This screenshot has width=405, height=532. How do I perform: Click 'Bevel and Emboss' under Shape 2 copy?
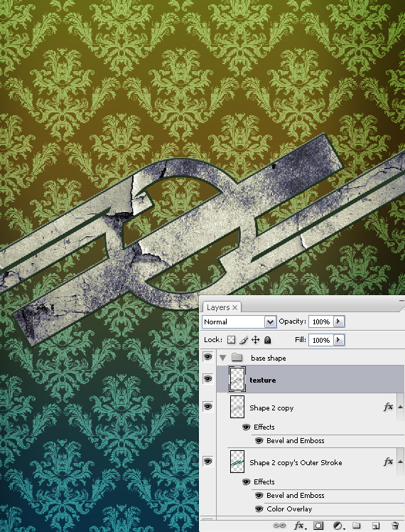tap(296, 441)
